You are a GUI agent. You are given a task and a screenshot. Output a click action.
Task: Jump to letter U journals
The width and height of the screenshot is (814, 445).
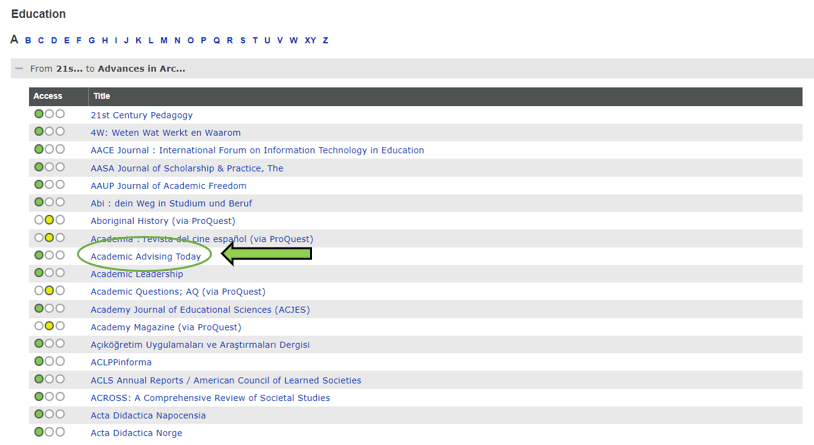(267, 41)
